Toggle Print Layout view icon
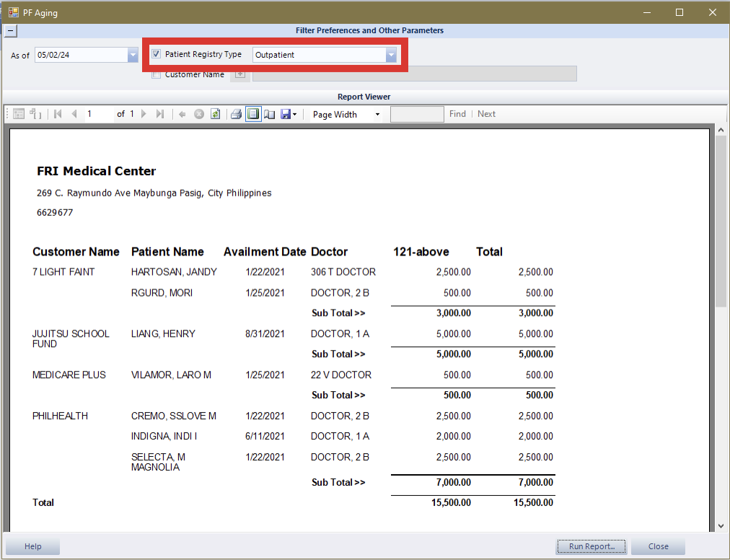Screen dimensions: 730x560 point(253,114)
